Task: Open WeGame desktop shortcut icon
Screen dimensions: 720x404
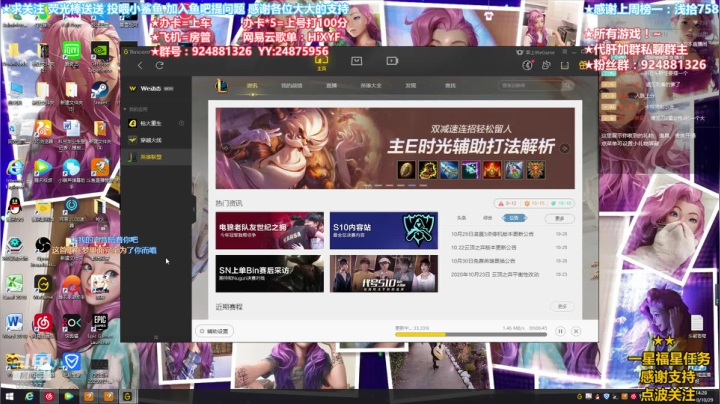Action: pyautogui.click(x=43, y=287)
